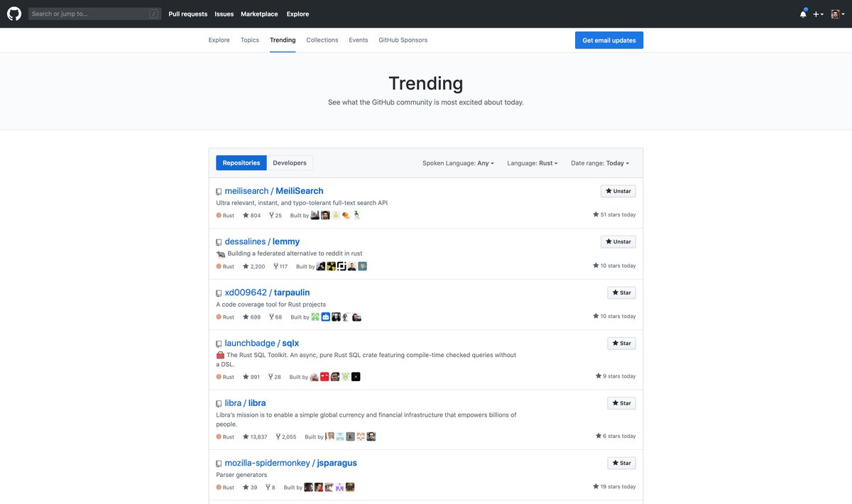The image size is (852, 504).
Task: Open launchbadge / sqlx repository
Action: [262, 343]
